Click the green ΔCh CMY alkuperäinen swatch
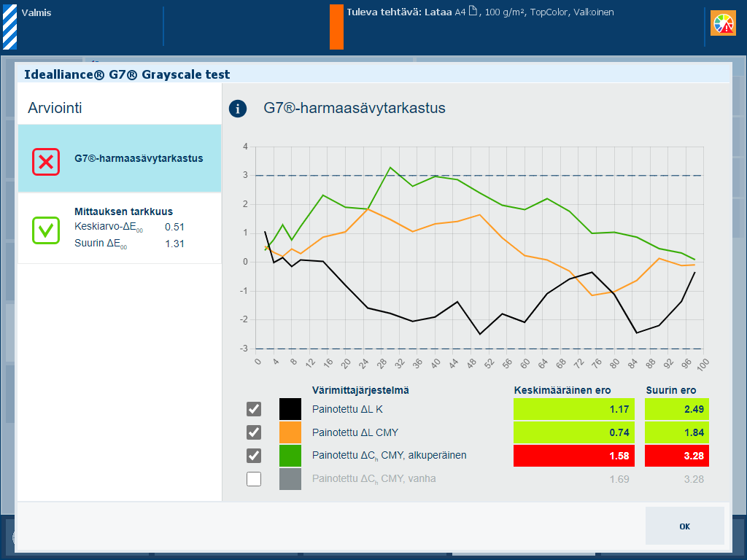 [290, 456]
